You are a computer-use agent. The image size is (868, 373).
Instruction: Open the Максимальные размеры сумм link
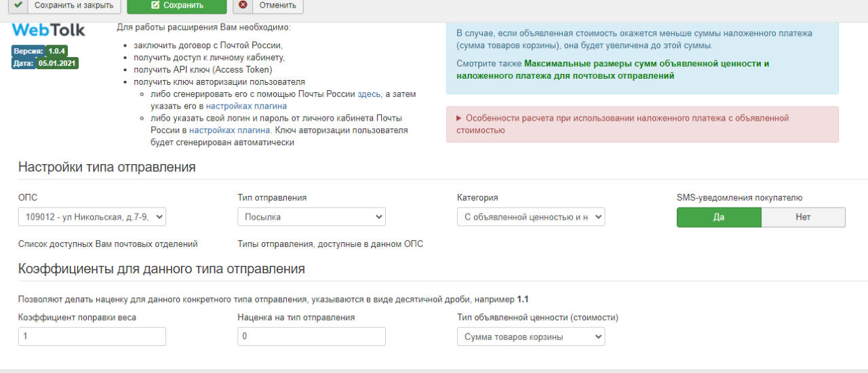pyautogui.click(x=646, y=64)
